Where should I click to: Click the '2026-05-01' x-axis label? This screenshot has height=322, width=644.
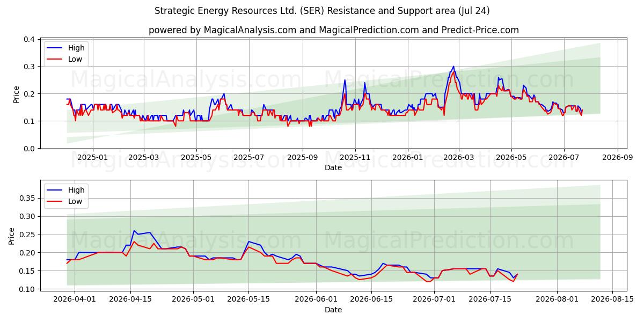pos(193,300)
